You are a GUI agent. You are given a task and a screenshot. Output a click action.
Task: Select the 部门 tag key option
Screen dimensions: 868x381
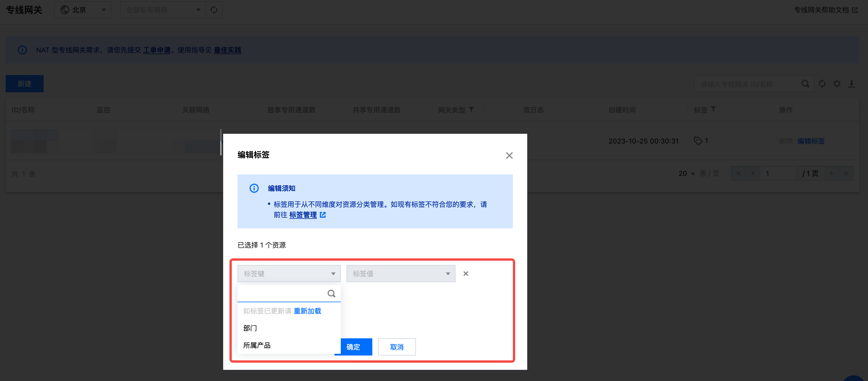(x=250, y=328)
